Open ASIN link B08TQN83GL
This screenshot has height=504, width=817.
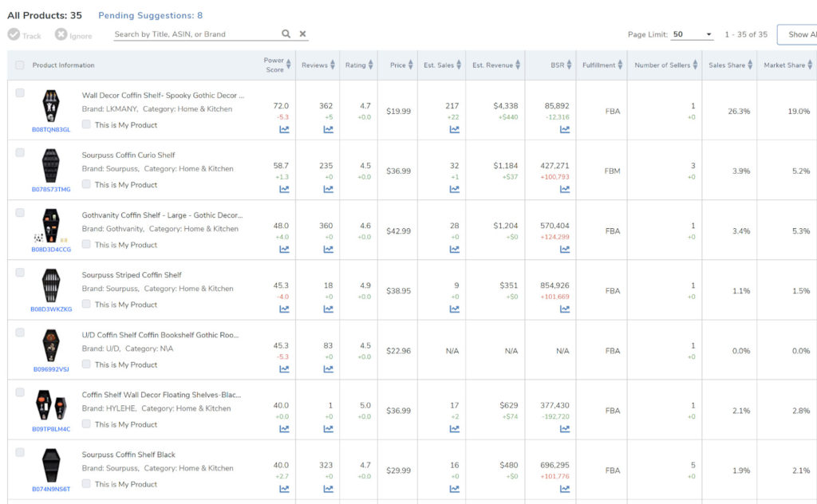tap(50, 129)
